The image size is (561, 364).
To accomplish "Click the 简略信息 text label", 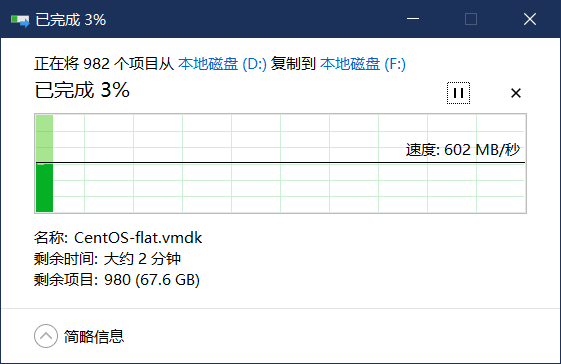I will coord(94,336).
